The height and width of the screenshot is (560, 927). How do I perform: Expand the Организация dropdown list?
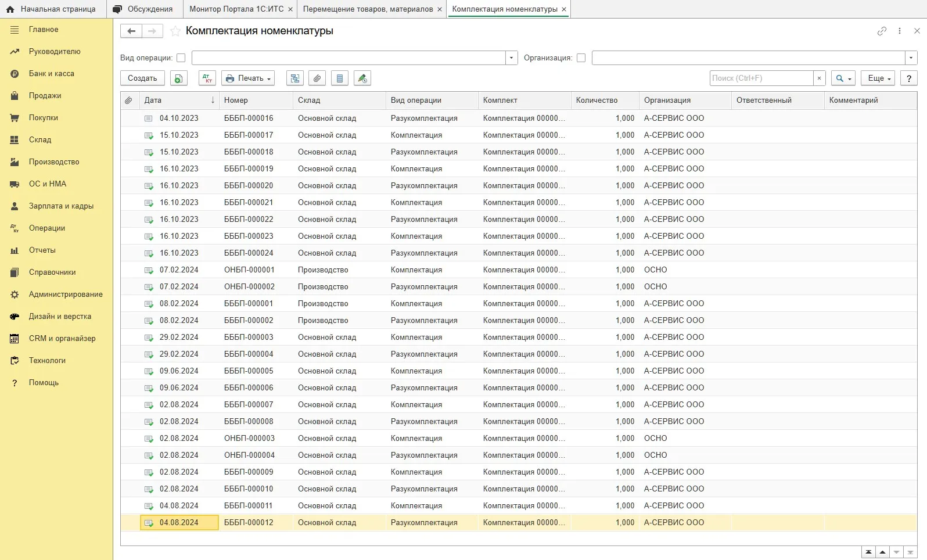pyautogui.click(x=911, y=58)
